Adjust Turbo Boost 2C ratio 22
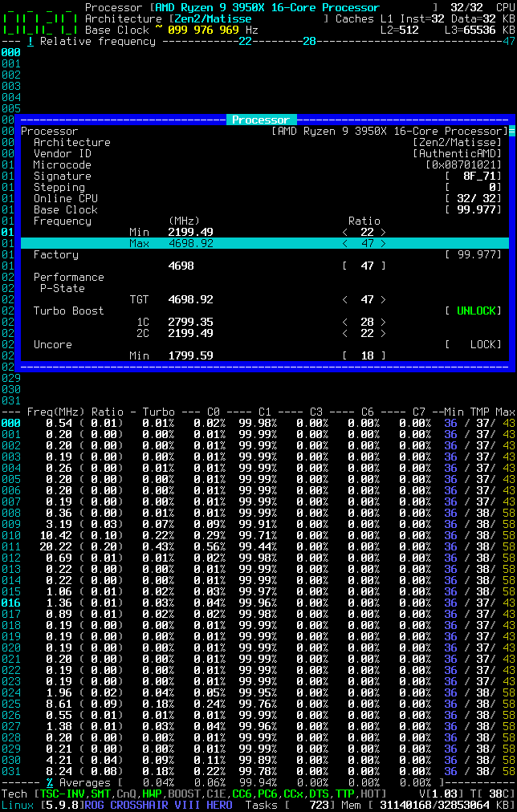517x812 pixels. (x=364, y=333)
